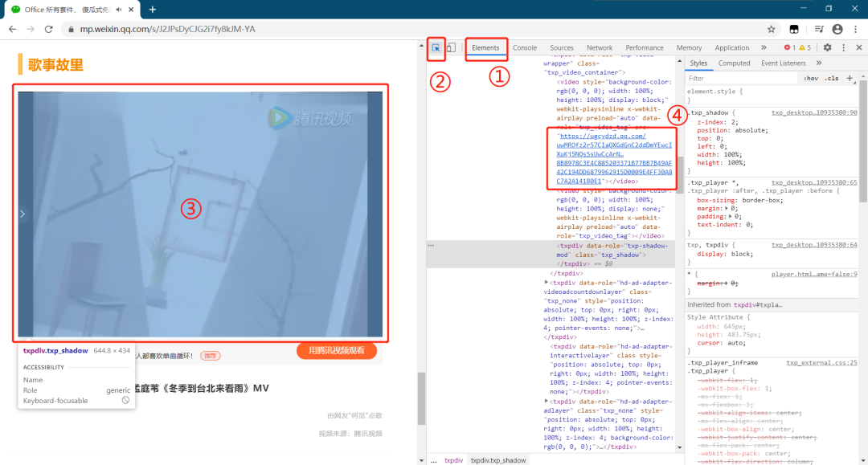Select the Event Listeners pane tab
Viewport: 868px width, 465px height.
tap(784, 63)
